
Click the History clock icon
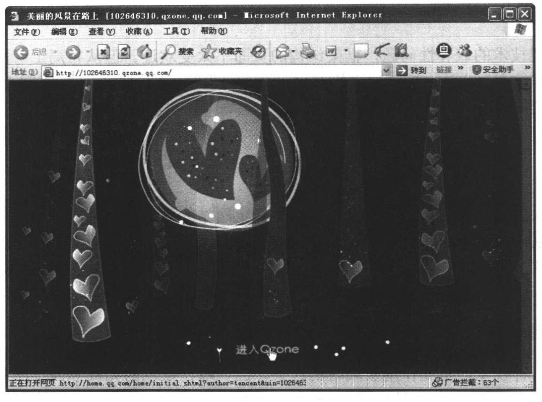(258, 52)
